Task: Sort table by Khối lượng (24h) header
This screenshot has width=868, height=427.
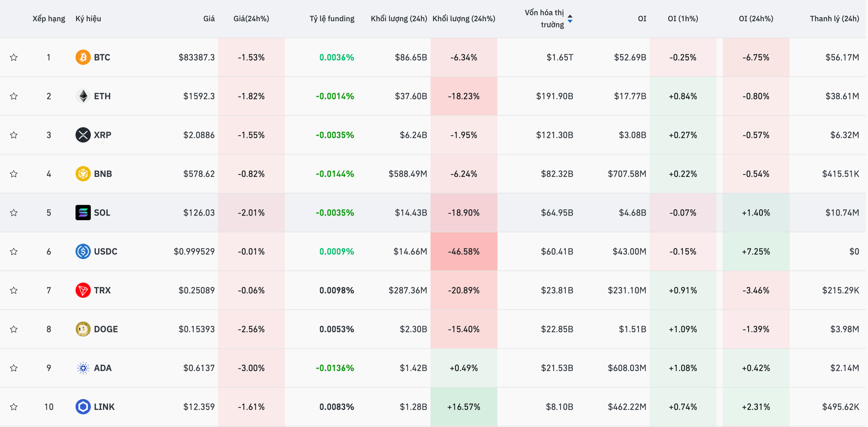Action: [399, 19]
